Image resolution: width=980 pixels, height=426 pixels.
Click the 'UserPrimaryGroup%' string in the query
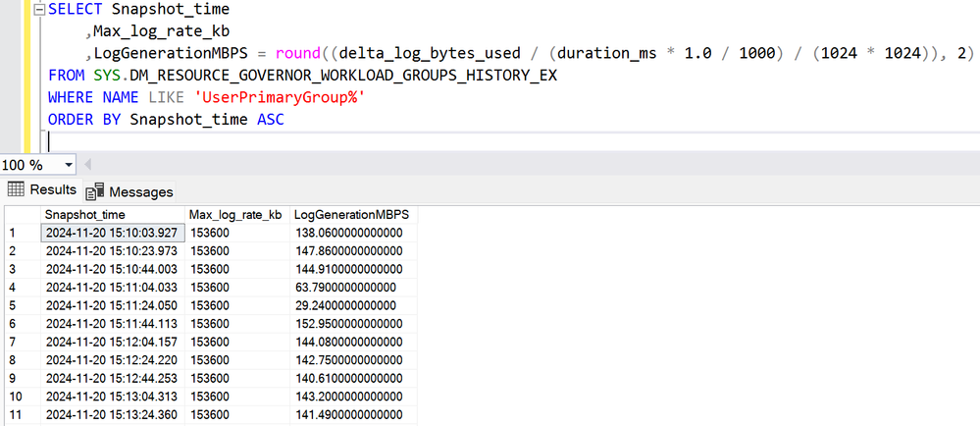(x=281, y=97)
